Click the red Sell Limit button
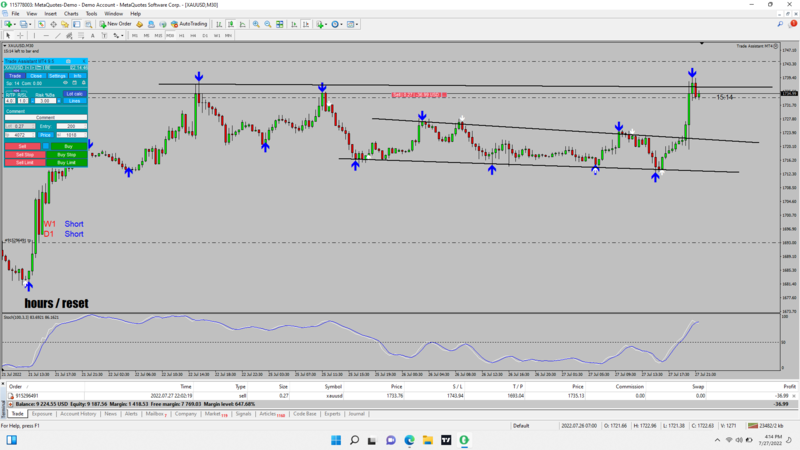The height and width of the screenshot is (450, 800). pos(24,163)
